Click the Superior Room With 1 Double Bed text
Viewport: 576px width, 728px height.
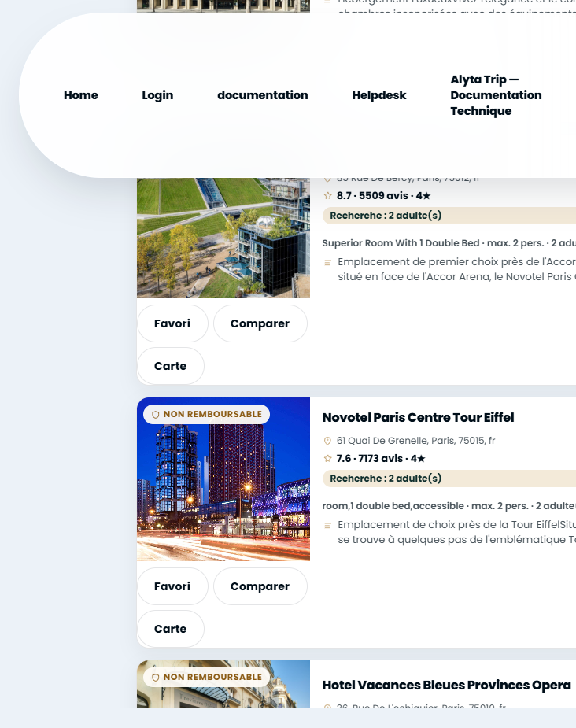pyautogui.click(x=449, y=243)
